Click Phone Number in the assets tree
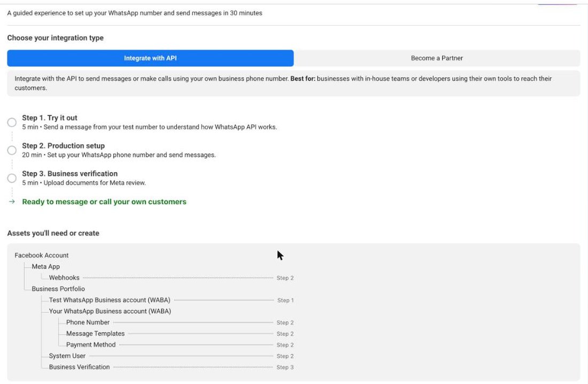Viewport: 588px width, 384px height. pos(88,322)
